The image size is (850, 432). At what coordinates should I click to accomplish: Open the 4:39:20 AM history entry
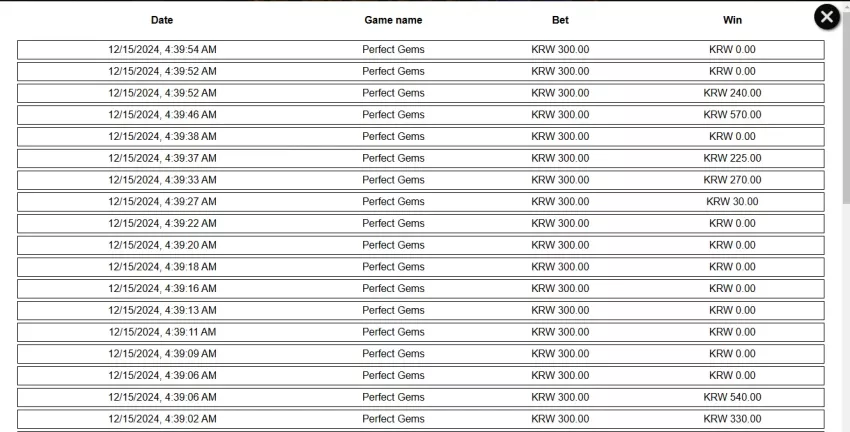pos(421,245)
